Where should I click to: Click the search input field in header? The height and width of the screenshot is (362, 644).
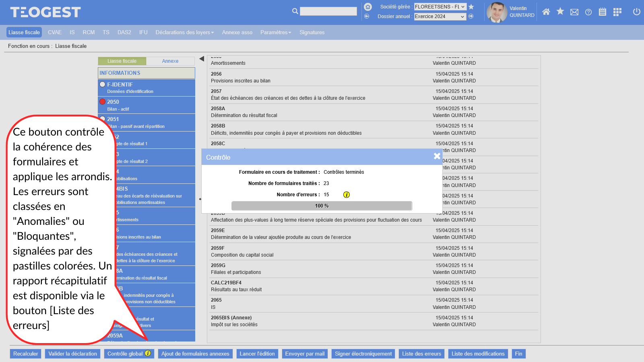tap(328, 11)
